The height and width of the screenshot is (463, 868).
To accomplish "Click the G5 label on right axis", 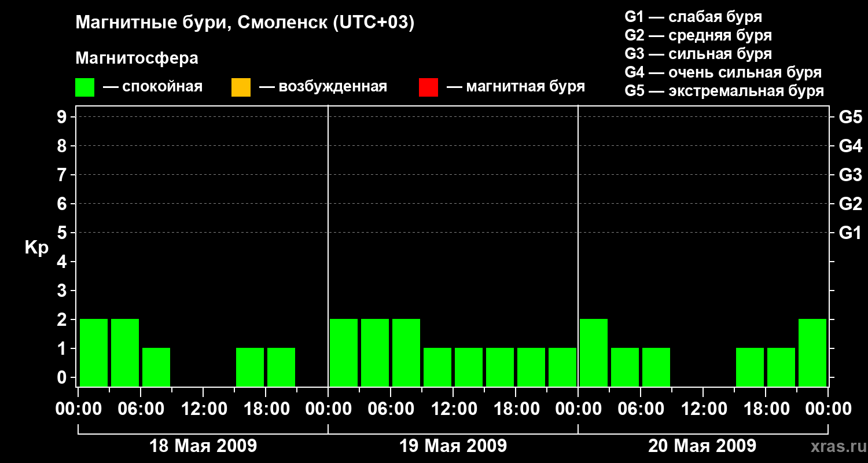I will tap(850, 117).
